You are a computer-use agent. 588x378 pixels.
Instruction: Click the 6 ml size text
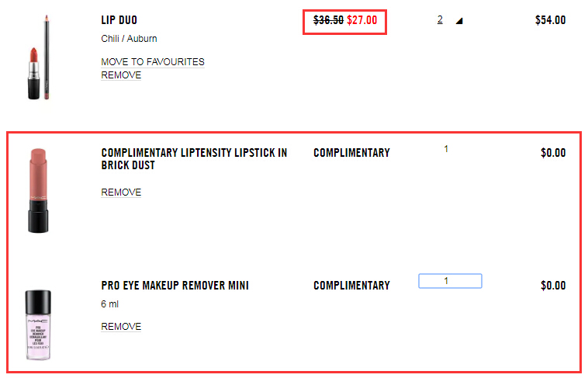point(109,304)
